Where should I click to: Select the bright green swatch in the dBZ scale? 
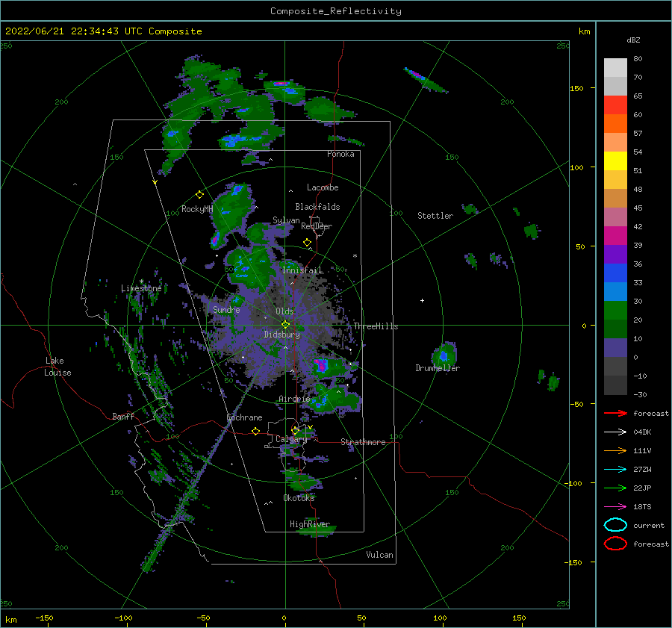615,310
